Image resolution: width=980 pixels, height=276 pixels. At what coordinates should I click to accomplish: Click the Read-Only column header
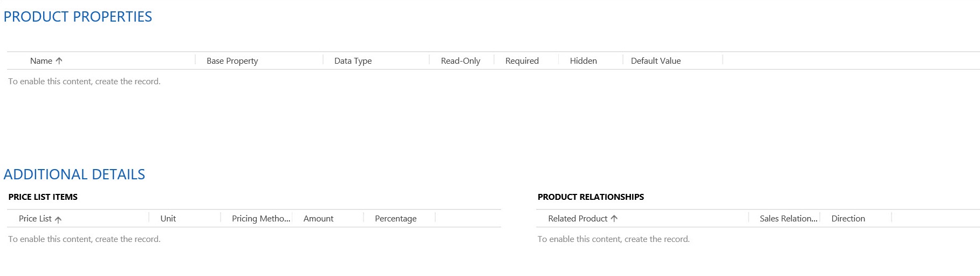point(460,61)
